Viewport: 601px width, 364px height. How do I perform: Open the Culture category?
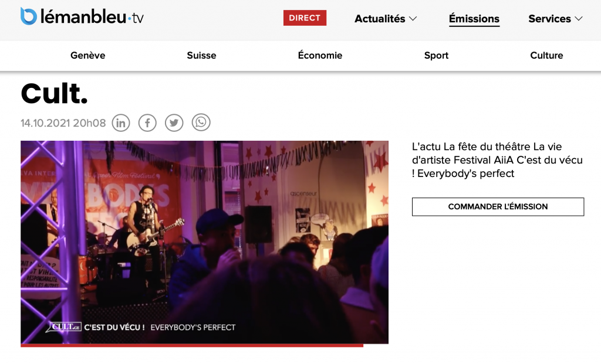point(546,56)
